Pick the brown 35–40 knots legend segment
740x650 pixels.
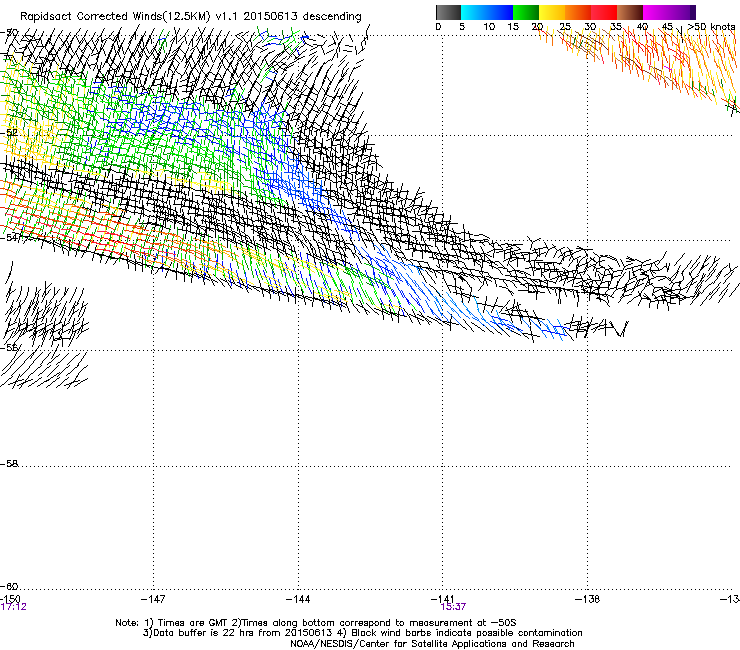[x=630, y=12]
